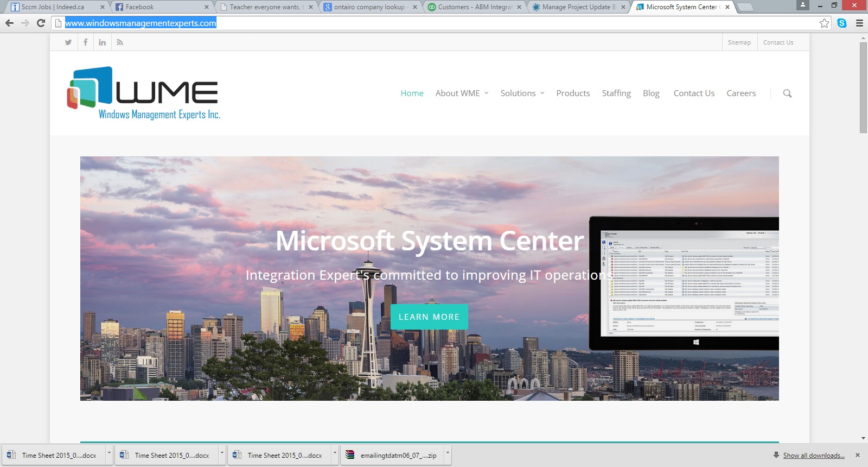Open the LinkedIn social icon
The width and height of the screenshot is (868, 467).
(102, 42)
